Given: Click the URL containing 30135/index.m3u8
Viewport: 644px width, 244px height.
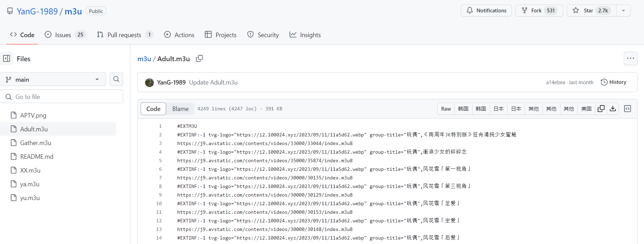Looking at the screenshot, I should click(265, 178).
